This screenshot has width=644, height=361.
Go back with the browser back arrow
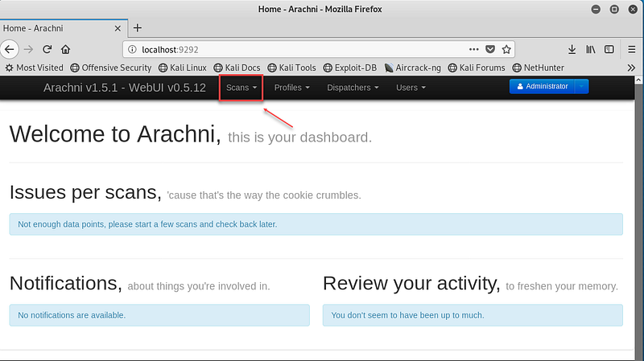coord(10,50)
